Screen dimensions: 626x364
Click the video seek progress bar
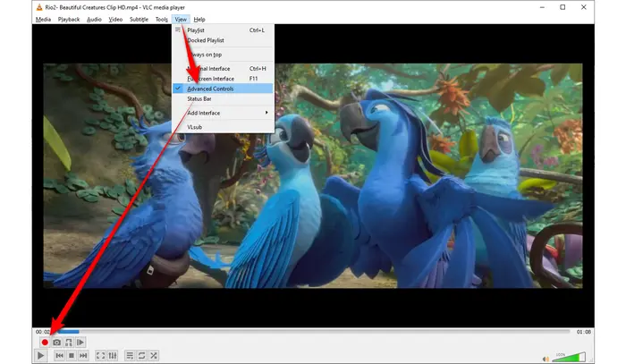click(313, 331)
